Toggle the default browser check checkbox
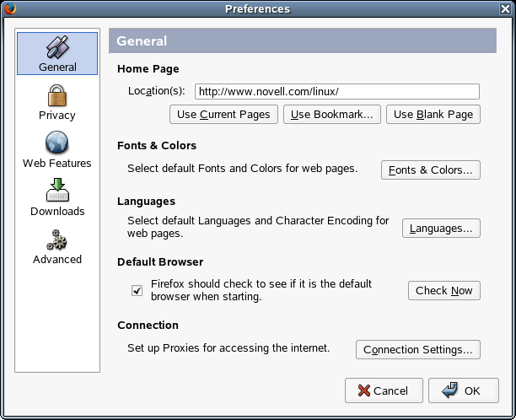The width and height of the screenshot is (516, 420). point(137,290)
